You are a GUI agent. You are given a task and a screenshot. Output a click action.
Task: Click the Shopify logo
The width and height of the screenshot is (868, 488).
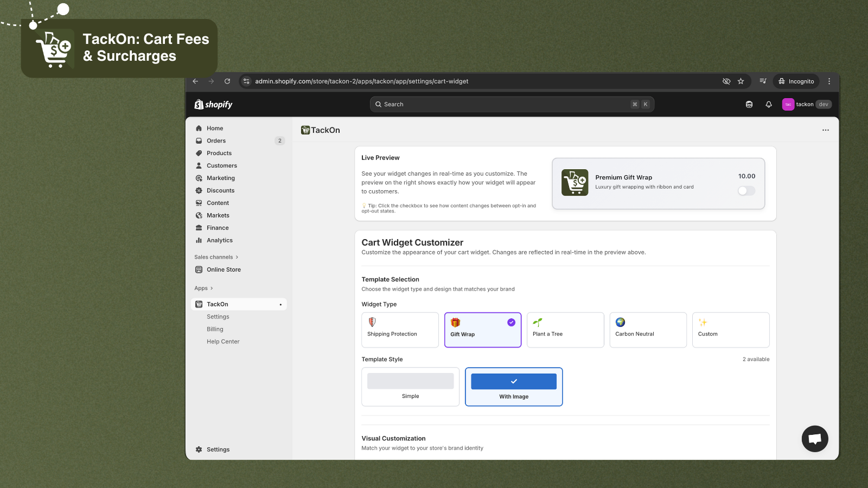213,105
